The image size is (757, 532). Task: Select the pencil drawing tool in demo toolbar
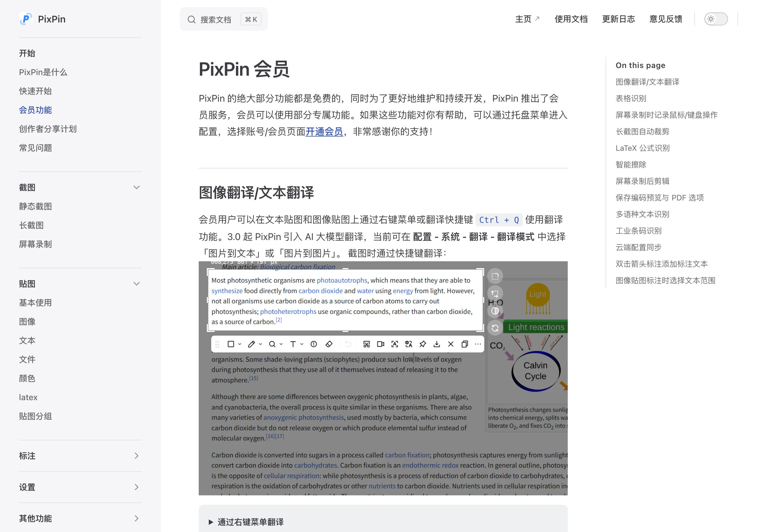tap(251, 344)
